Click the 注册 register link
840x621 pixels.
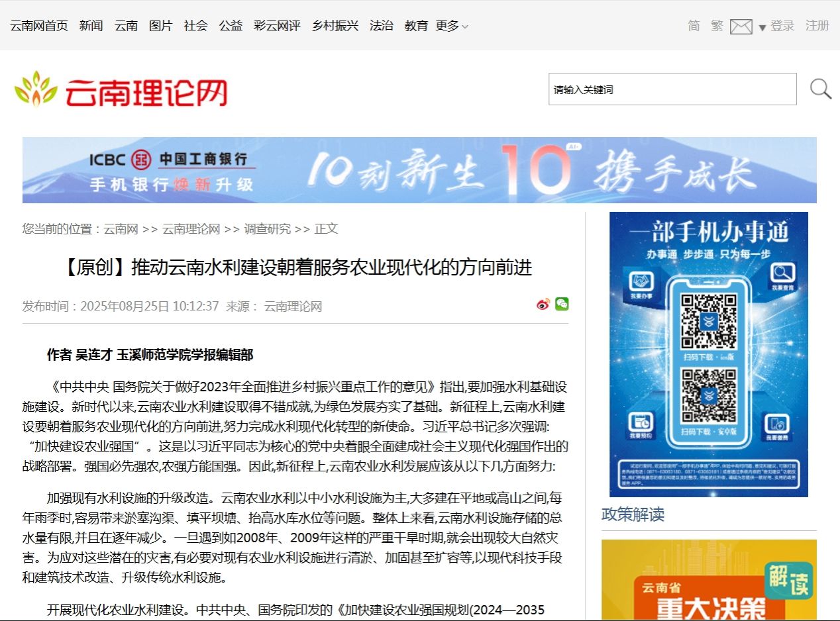click(x=817, y=26)
